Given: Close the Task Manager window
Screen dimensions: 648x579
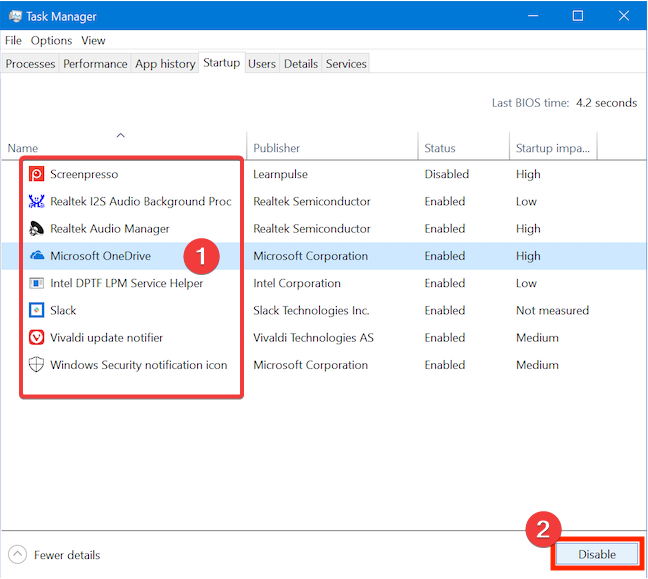Looking at the screenshot, I should 624,16.
